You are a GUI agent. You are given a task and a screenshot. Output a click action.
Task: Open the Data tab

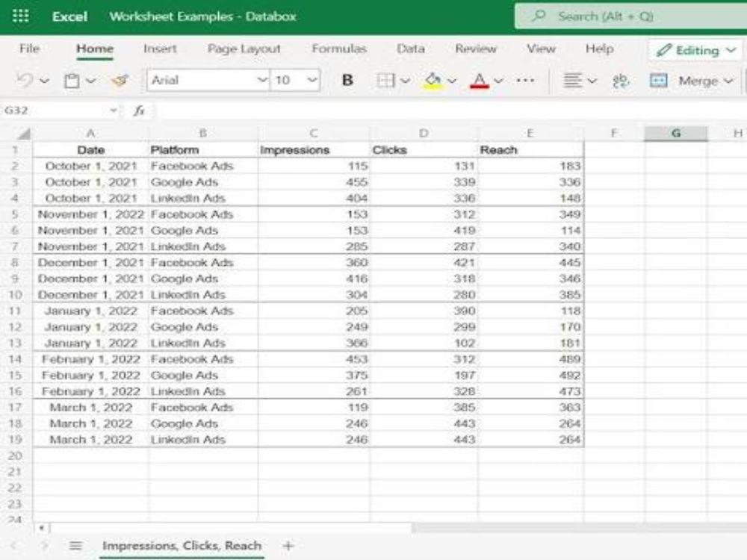411,49
